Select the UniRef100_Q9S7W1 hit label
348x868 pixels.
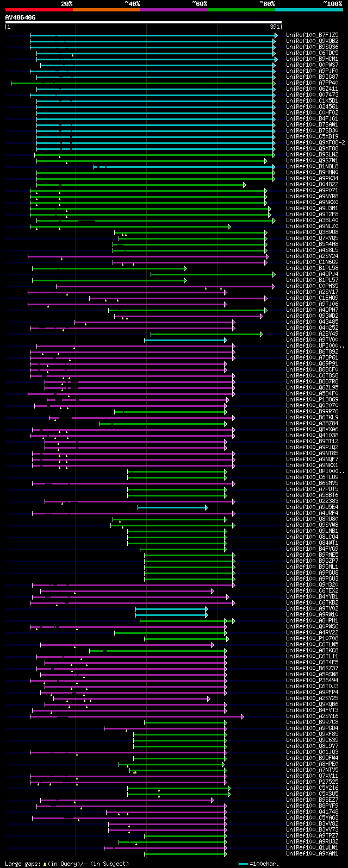pos(312,160)
